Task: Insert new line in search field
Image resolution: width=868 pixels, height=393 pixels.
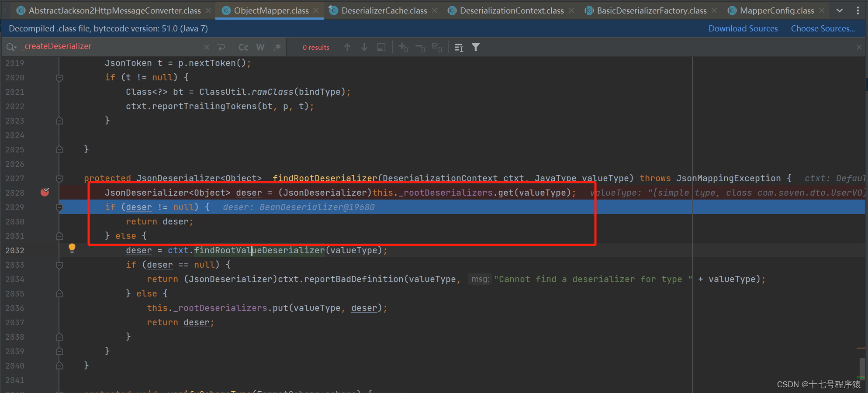Action: click(221, 47)
